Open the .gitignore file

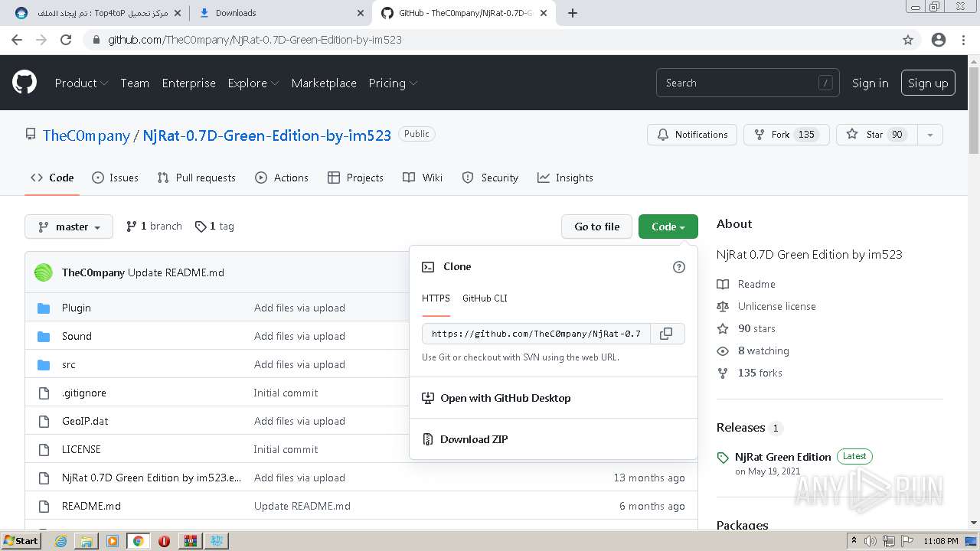[84, 393]
